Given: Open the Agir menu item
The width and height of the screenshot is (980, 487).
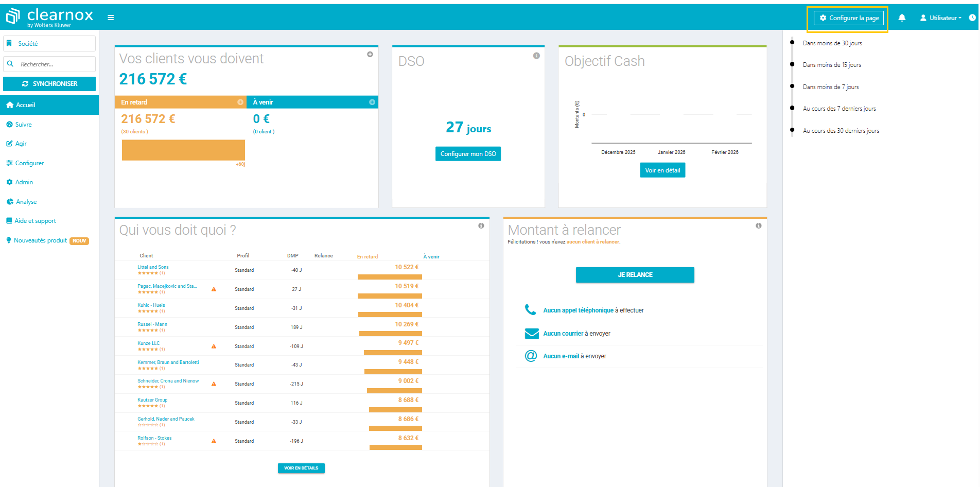Looking at the screenshot, I should (x=16, y=144).
